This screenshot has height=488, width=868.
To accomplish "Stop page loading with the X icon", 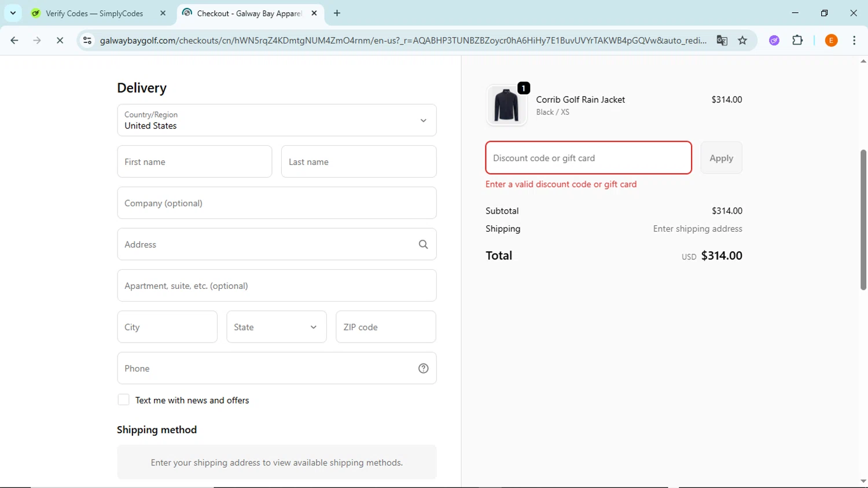I will pyautogui.click(x=60, y=41).
